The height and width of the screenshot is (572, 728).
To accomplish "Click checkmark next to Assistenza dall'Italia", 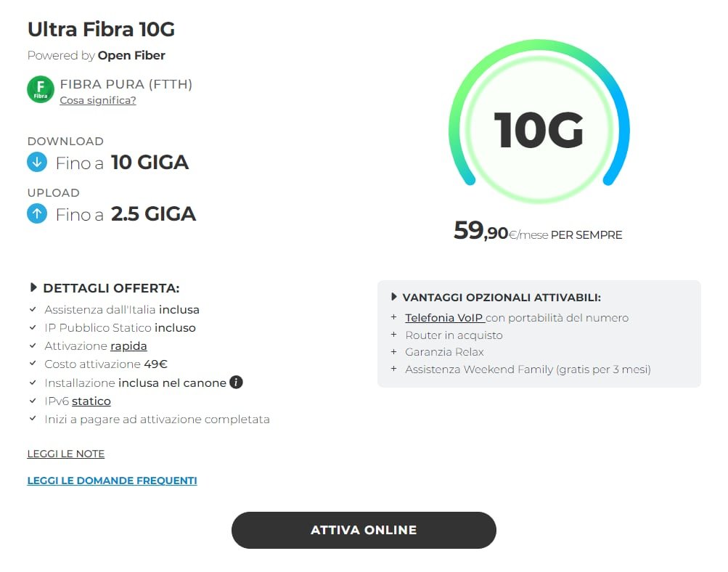I will pyautogui.click(x=33, y=309).
